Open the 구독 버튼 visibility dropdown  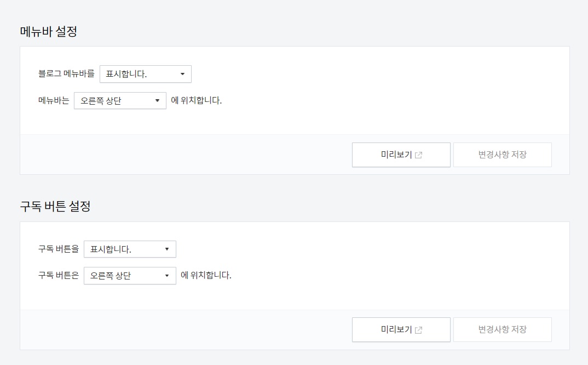pyautogui.click(x=130, y=249)
